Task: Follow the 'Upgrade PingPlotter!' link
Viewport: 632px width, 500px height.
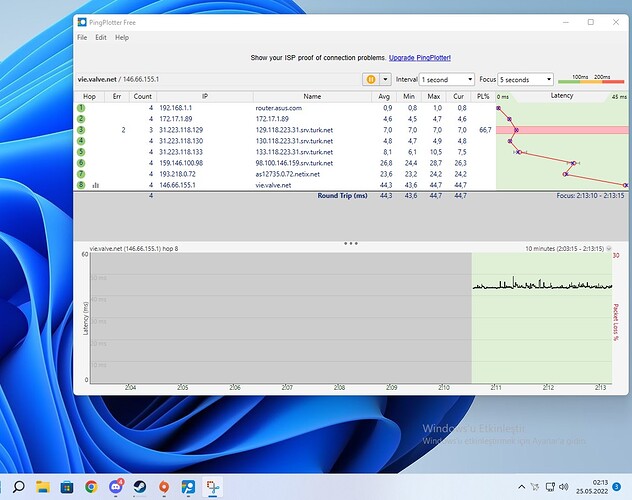Action: click(x=420, y=58)
